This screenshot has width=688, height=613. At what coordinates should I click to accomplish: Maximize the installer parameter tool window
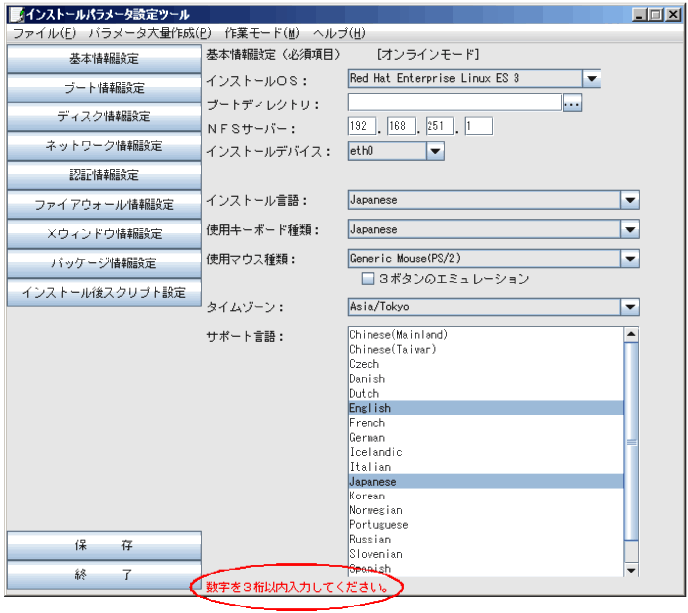tap(656, 15)
